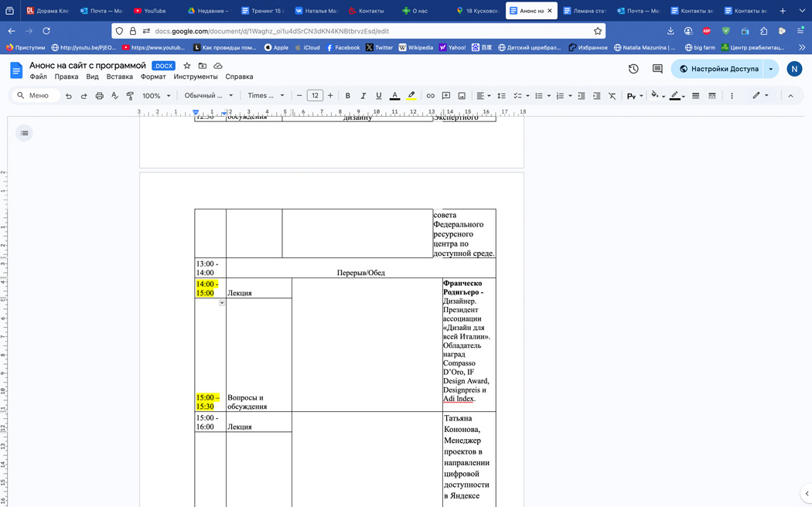Pick the text highlight color
Image resolution: width=812 pixels, height=507 pixels.
(x=411, y=96)
